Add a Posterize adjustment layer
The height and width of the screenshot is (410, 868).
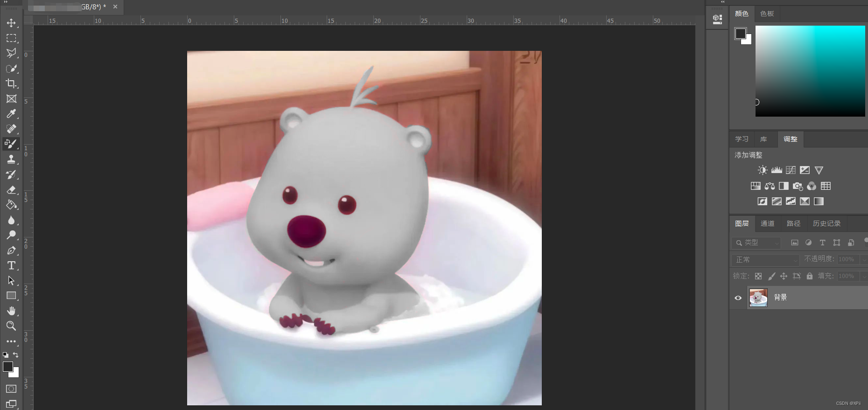tap(777, 202)
